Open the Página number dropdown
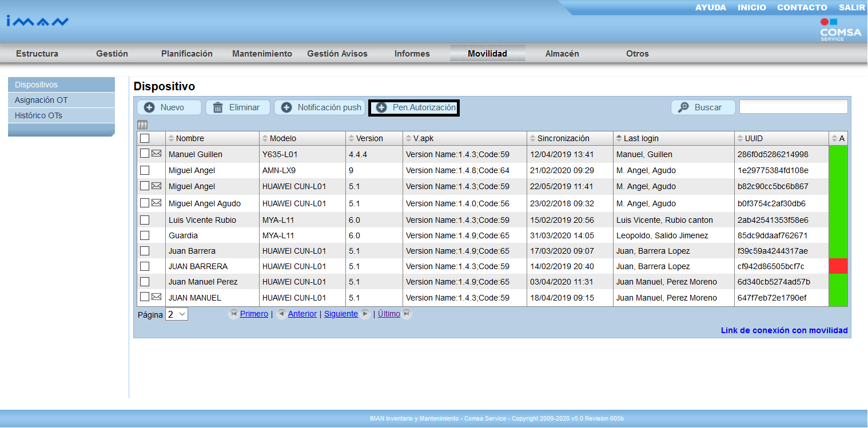This screenshot has width=868, height=428. (177, 314)
